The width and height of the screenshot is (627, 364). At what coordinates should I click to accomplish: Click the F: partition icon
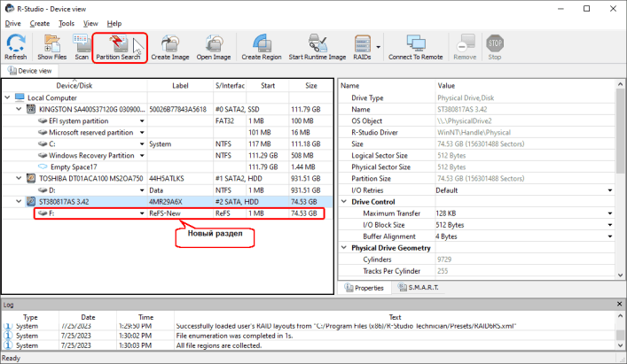[x=43, y=213]
